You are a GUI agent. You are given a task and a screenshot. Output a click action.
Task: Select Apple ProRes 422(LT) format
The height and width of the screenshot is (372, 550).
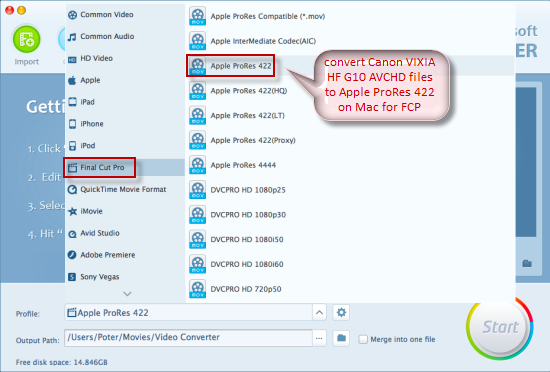coord(351,116)
